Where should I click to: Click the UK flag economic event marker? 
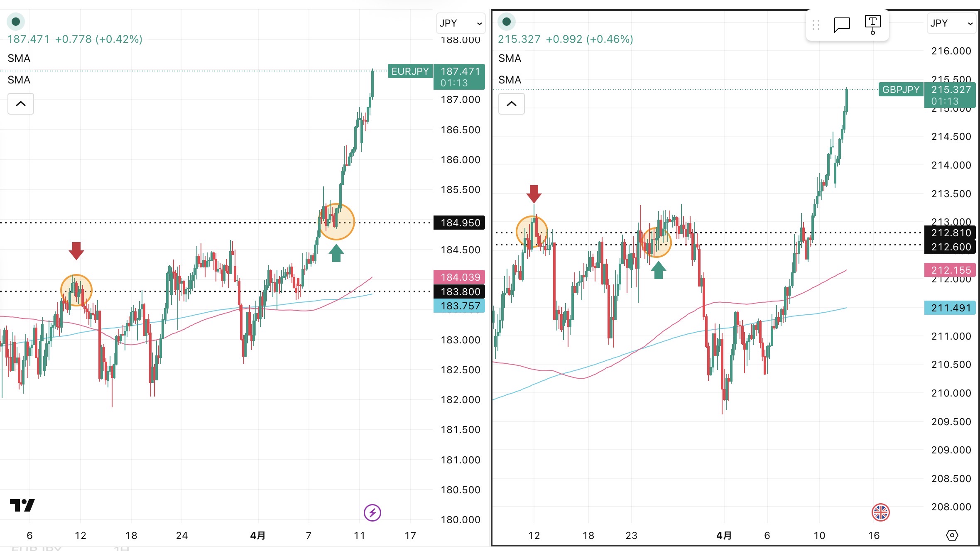coord(880,512)
